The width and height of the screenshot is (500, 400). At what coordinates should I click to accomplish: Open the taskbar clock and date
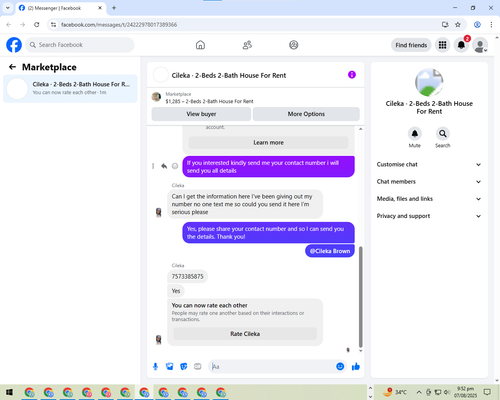[x=465, y=392]
